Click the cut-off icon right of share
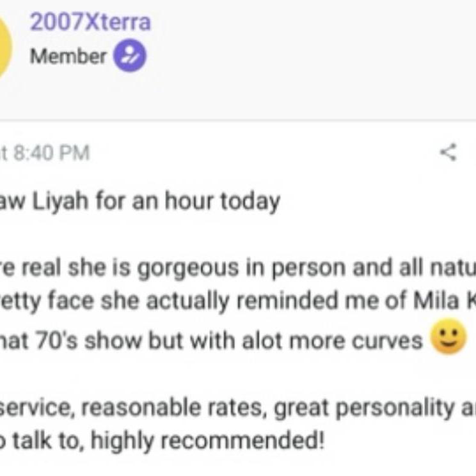 click(x=472, y=152)
